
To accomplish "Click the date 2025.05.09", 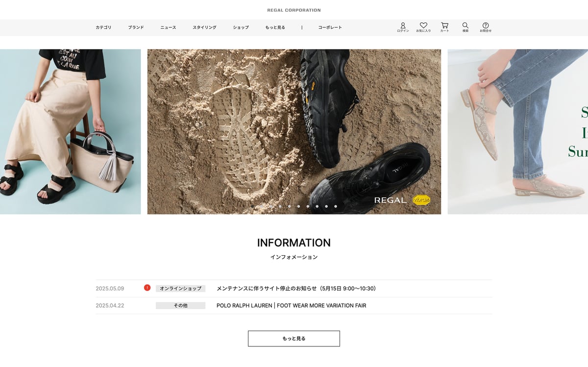I will [x=110, y=289].
